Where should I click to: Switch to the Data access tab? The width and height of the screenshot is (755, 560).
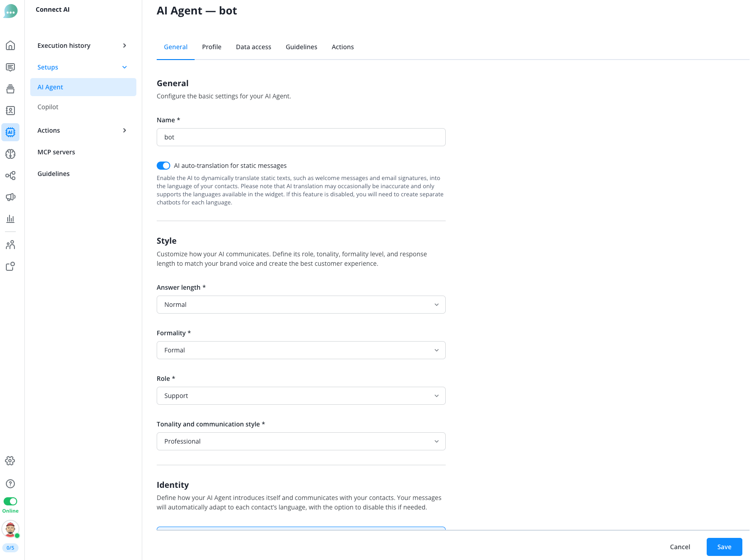pos(254,47)
